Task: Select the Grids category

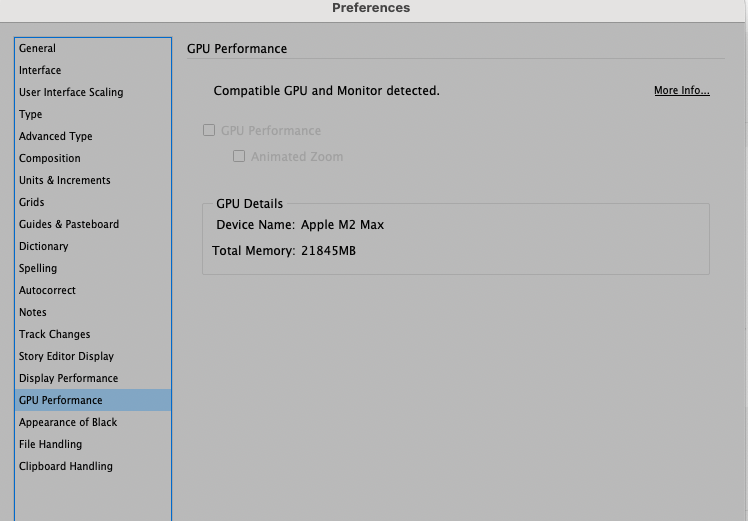Action: click(32, 202)
